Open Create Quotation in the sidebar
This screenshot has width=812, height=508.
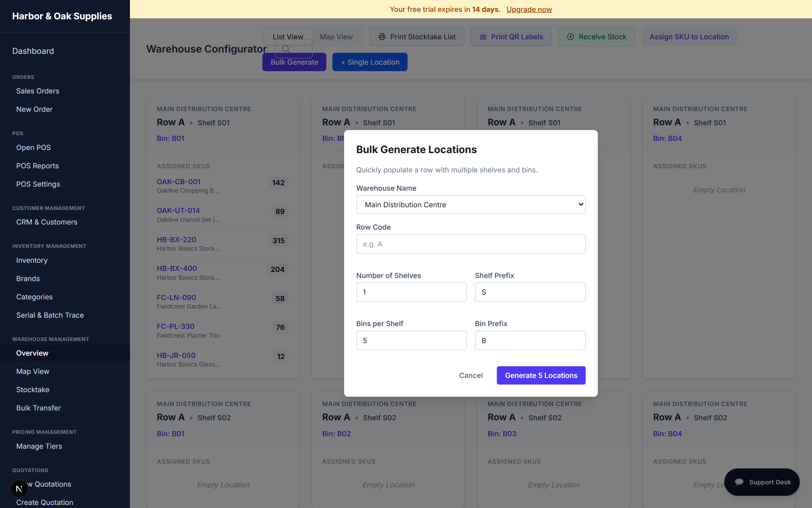click(x=44, y=502)
